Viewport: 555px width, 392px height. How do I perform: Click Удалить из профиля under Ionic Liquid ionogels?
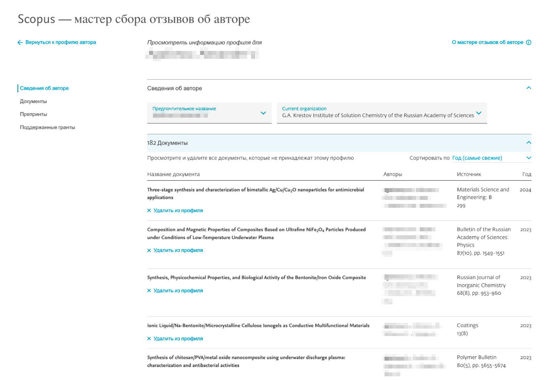click(178, 339)
